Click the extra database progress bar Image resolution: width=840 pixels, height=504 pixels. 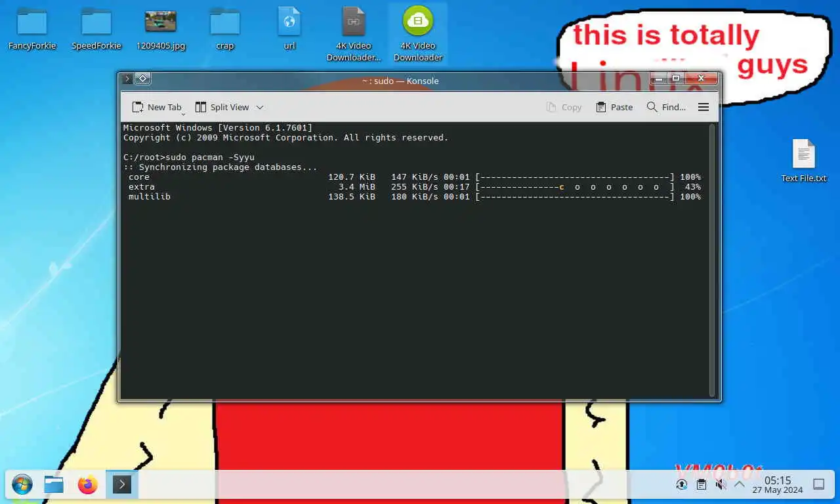click(x=575, y=187)
